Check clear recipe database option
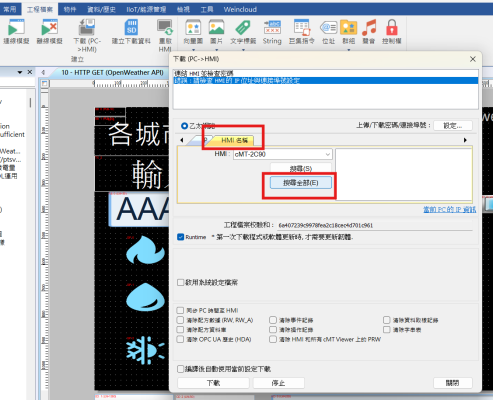 click(180, 330)
